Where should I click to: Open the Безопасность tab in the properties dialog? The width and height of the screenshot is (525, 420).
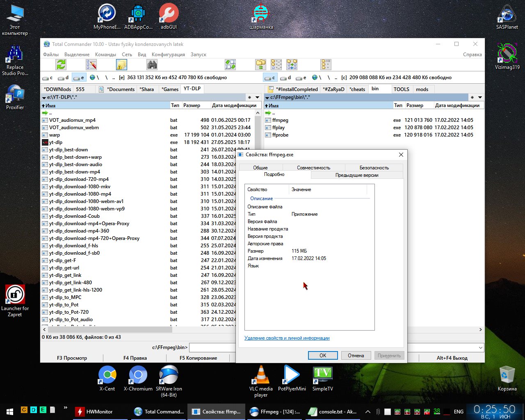[x=374, y=167]
